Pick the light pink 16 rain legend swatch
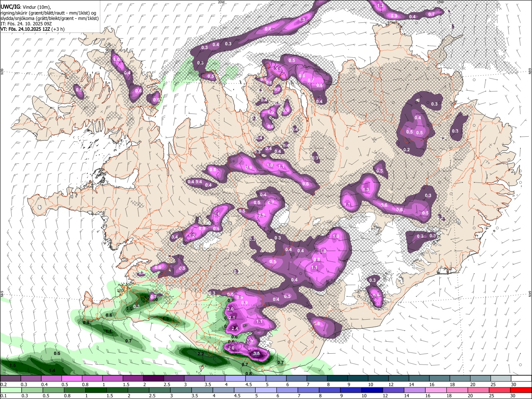532x399 pixels. (x=436, y=390)
